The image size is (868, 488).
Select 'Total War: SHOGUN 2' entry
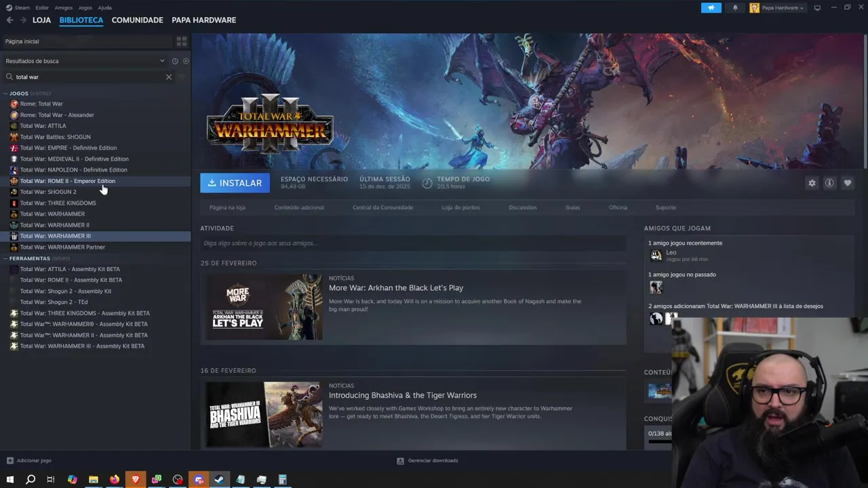tap(48, 192)
